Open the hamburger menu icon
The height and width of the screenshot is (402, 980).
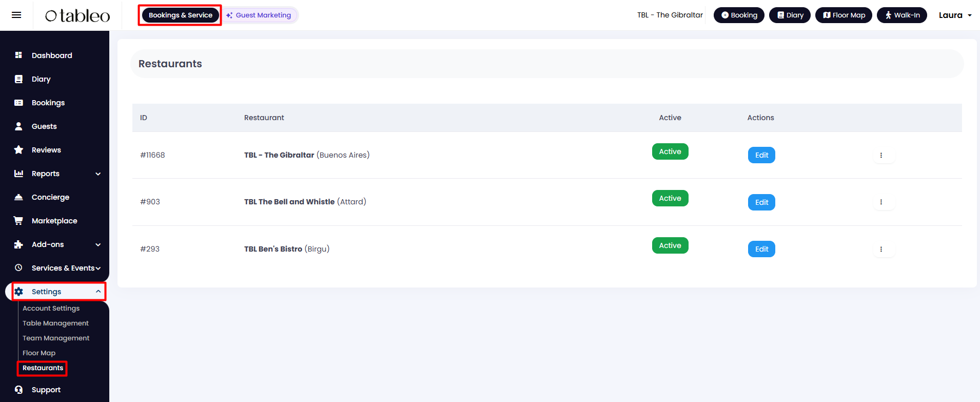click(x=16, y=15)
